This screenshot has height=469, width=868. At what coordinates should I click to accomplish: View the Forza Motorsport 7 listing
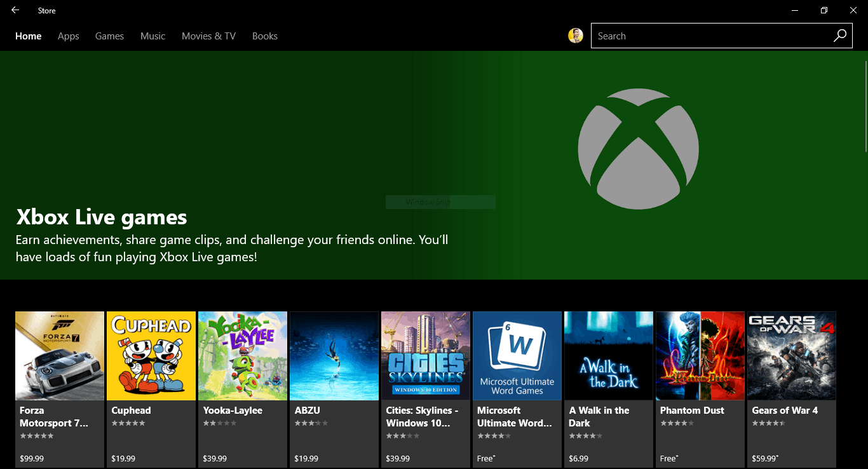60,355
